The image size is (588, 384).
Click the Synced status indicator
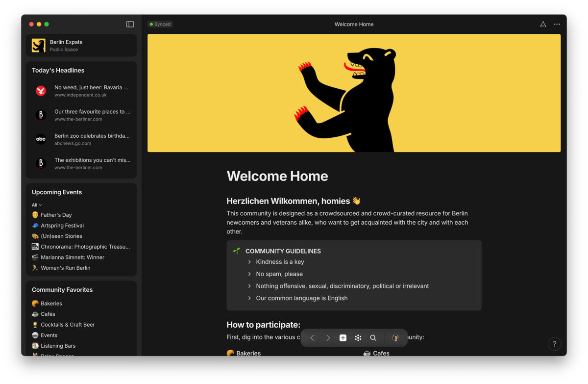(x=160, y=24)
